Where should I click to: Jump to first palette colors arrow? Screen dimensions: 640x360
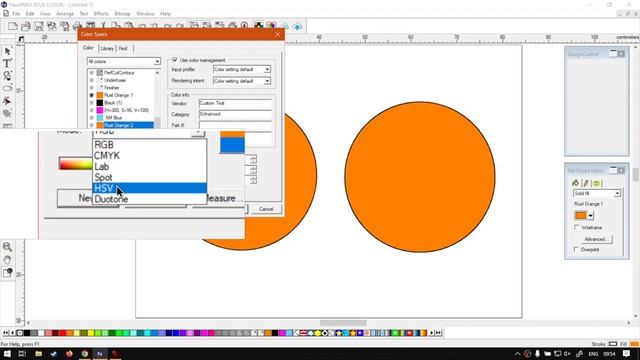(5, 333)
